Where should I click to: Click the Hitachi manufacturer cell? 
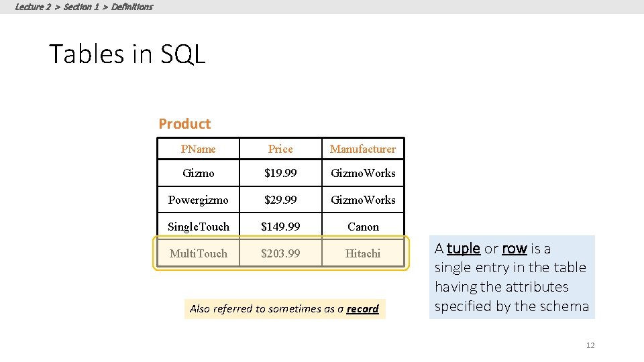click(363, 253)
